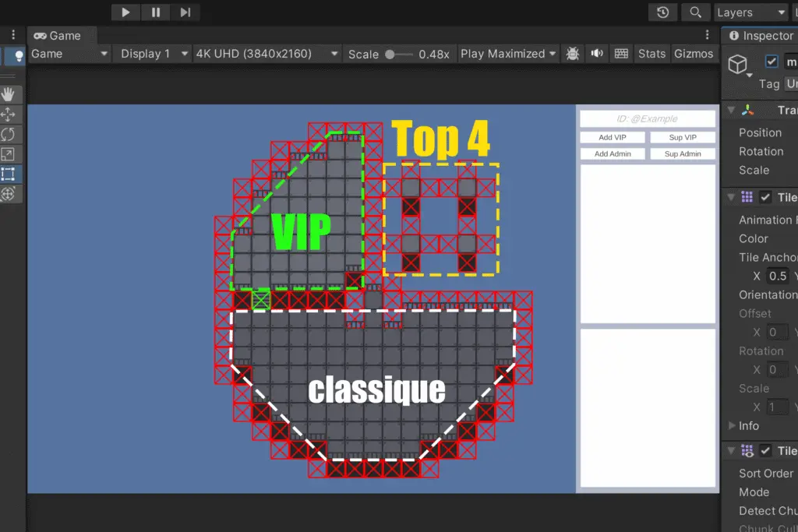Select the Scale tool
This screenshot has width=798, height=532.
coord(9,154)
